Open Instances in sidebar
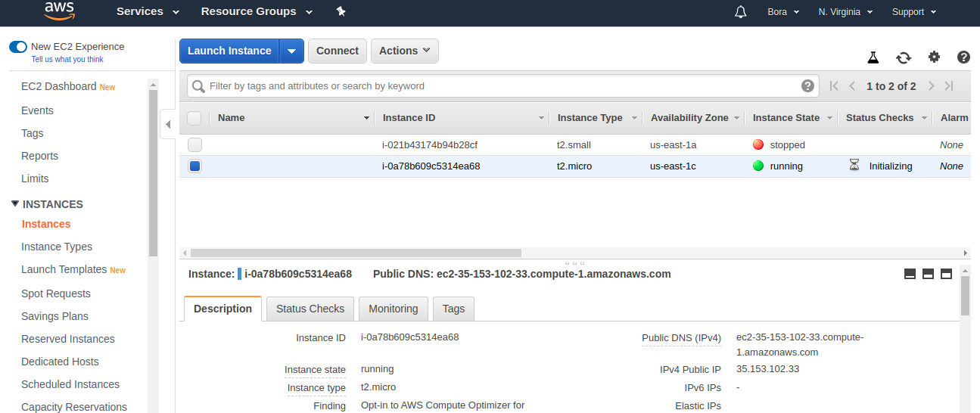Image resolution: width=980 pixels, height=413 pixels. (x=46, y=224)
